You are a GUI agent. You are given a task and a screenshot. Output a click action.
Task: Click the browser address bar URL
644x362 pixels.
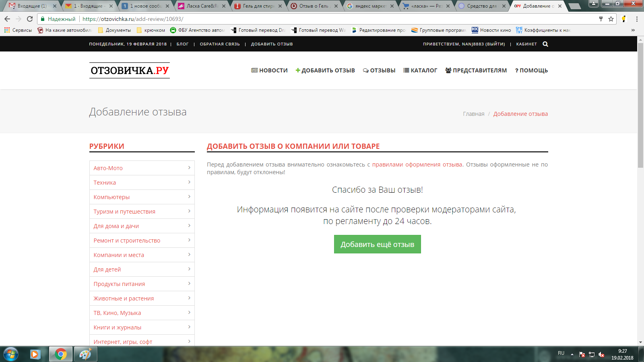tap(133, 19)
